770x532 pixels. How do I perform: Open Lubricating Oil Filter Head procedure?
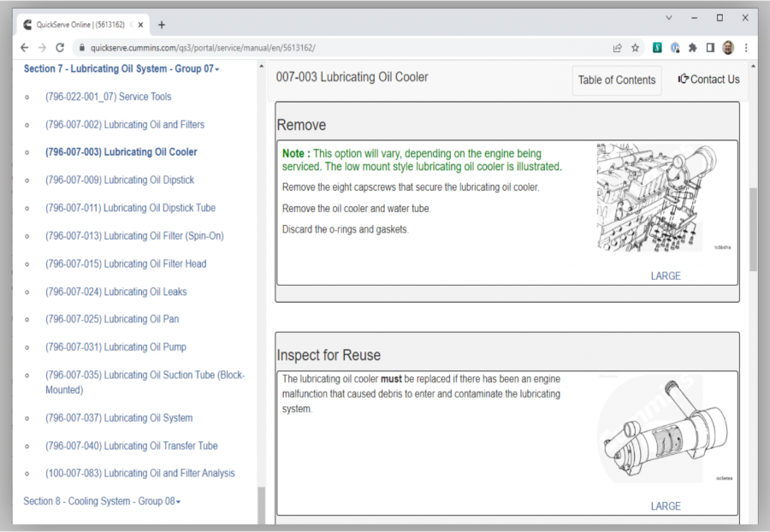126,264
